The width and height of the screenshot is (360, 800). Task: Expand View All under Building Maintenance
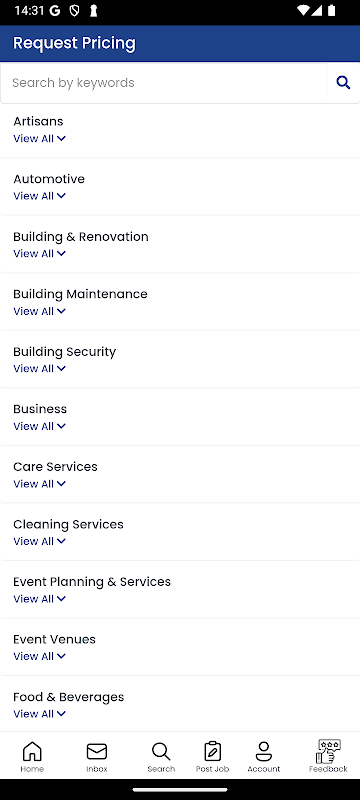click(x=39, y=311)
